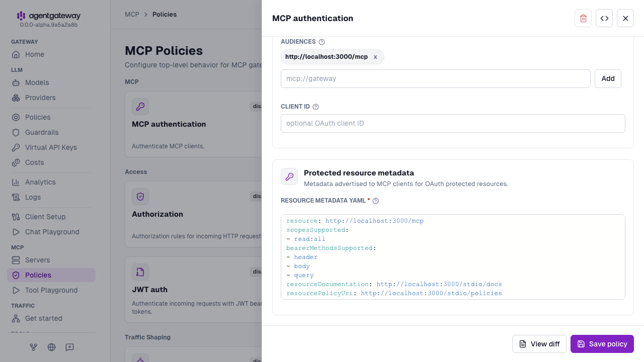644x362 pixels.
Task: Open Guardrails in the sidebar
Action: click(51, 132)
